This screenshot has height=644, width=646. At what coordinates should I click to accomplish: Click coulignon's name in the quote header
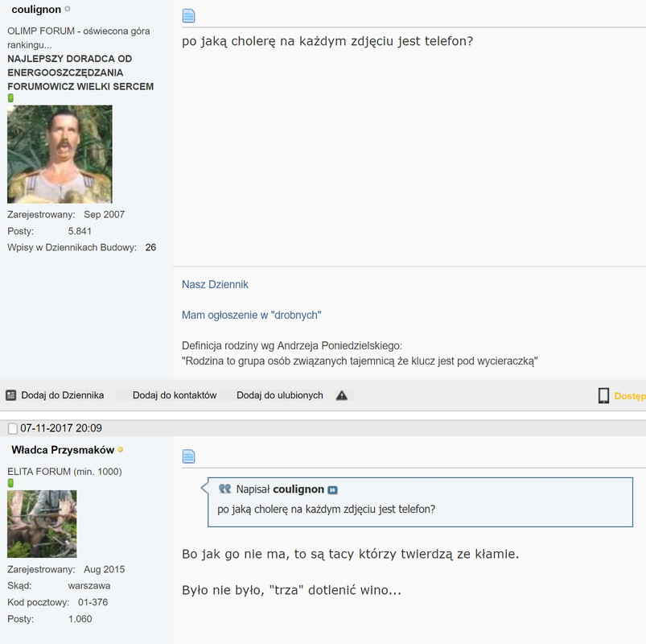pos(298,489)
